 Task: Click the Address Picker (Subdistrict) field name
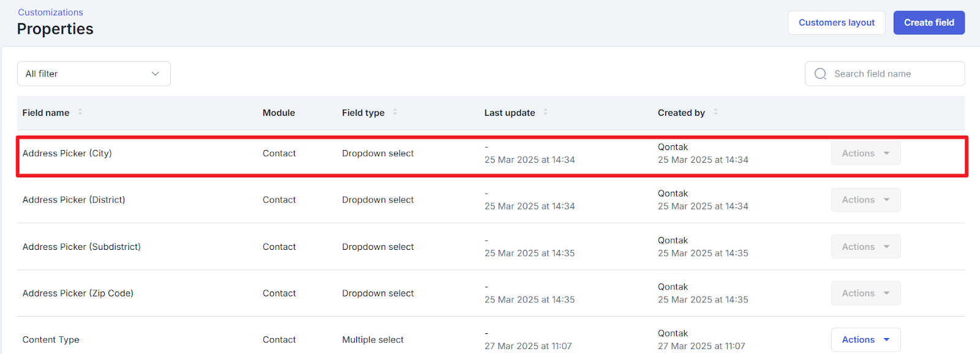coord(81,247)
